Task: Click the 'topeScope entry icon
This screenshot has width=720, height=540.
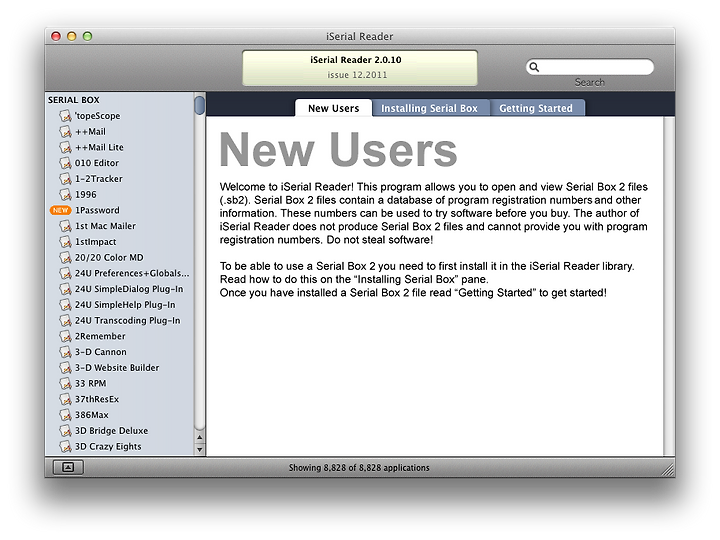Action: click(65, 116)
